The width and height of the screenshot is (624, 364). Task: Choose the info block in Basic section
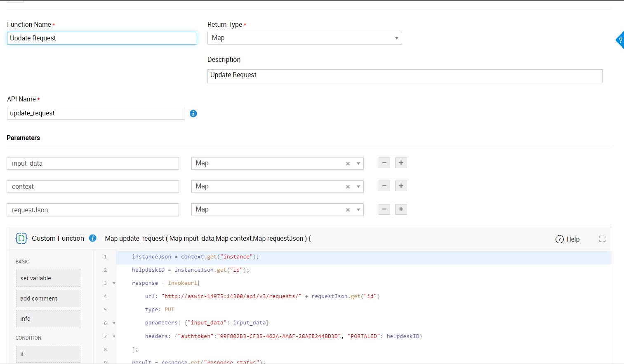[48, 319]
